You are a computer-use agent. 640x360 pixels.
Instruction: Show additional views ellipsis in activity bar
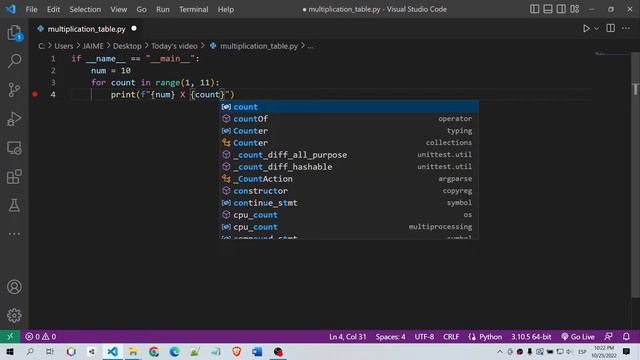(14, 234)
